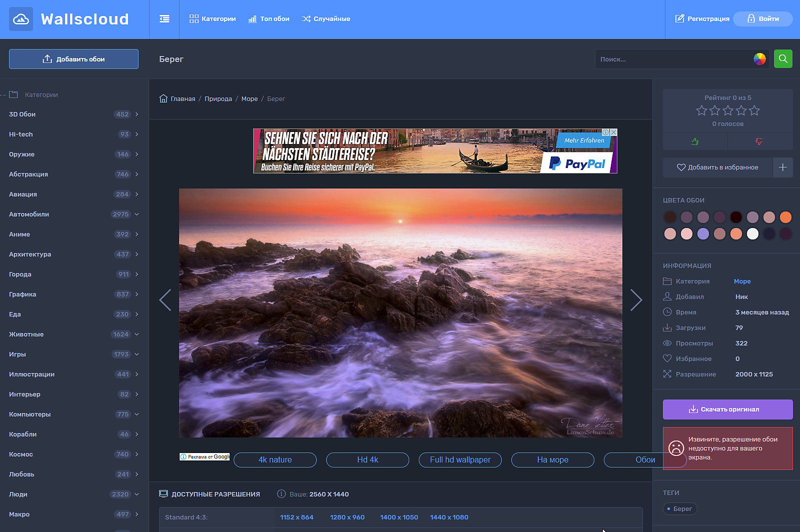Screen dimensions: 800x532
Task: Open the color wheel search picker
Action: pyautogui.click(x=759, y=59)
